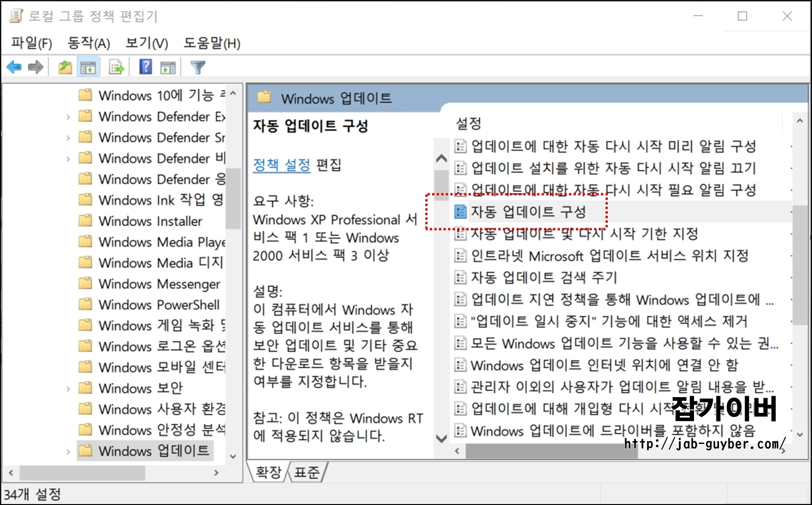Screen dimensions: 812x505
Task: Select Windows 업데이트에 드라이버를 포함하지 않음
Action: click(x=605, y=431)
